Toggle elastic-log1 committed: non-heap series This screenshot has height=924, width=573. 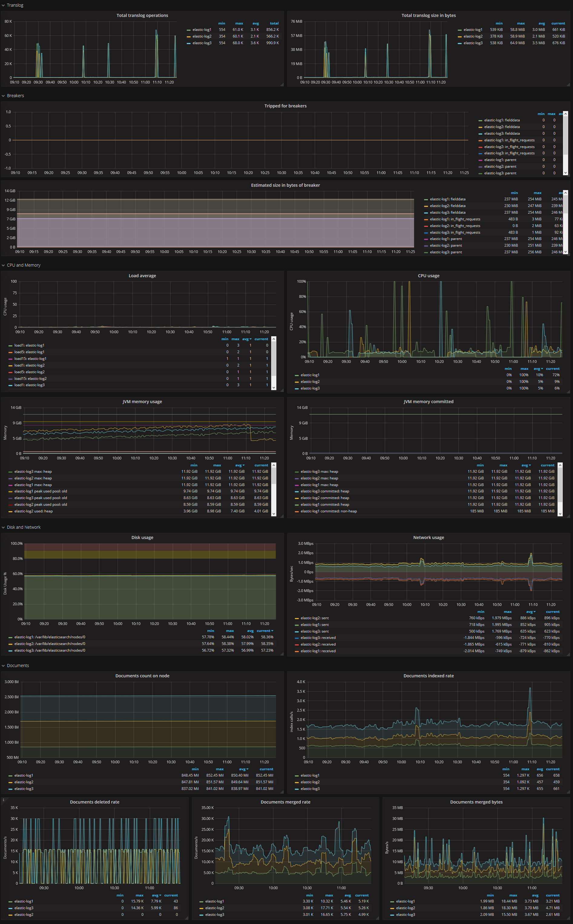pyautogui.click(x=328, y=511)
